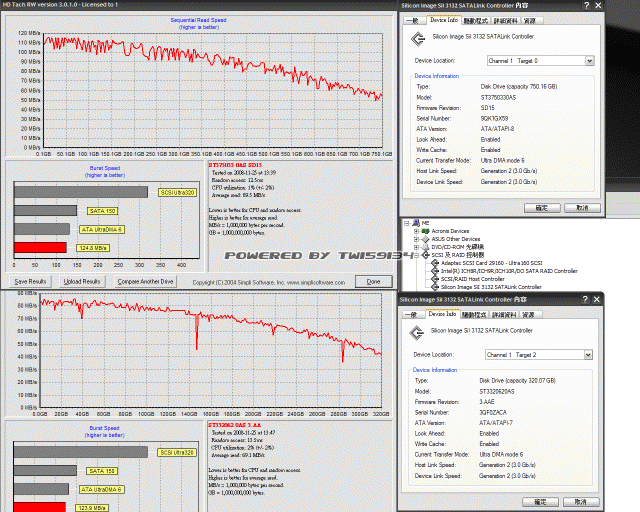Expand the Acronis Devices node
Viewport: 640px width, 512px height.
click(416, 231)
